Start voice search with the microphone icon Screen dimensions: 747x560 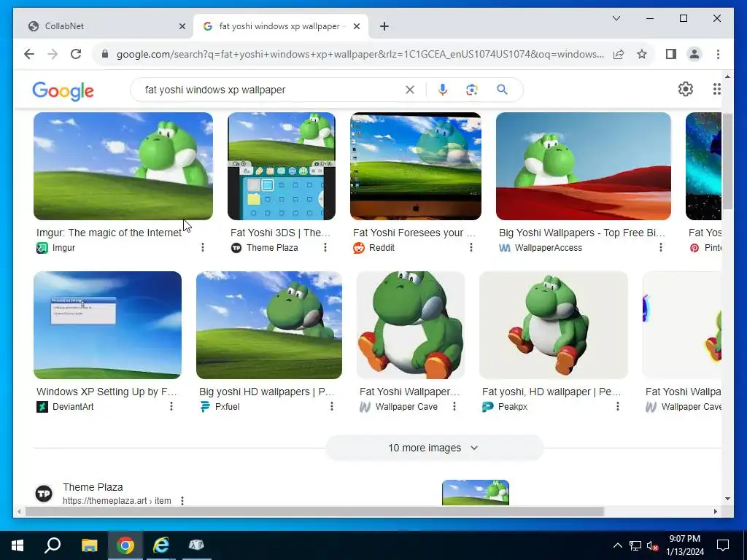point(443,90)
